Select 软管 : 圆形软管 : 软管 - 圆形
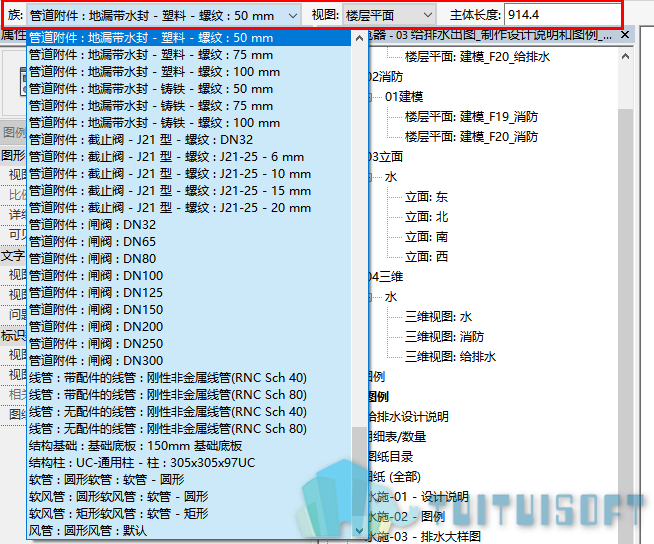Screen dimensions: 654x544 189,480
